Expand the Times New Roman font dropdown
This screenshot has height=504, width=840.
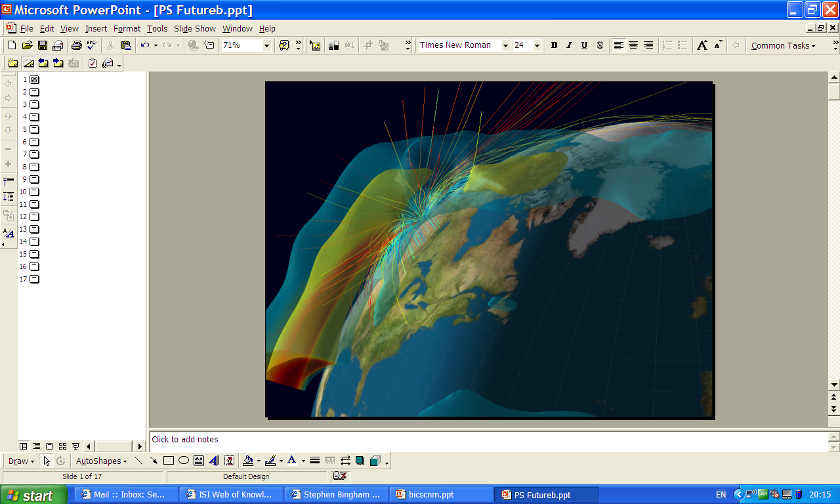(x=505, y=45)
